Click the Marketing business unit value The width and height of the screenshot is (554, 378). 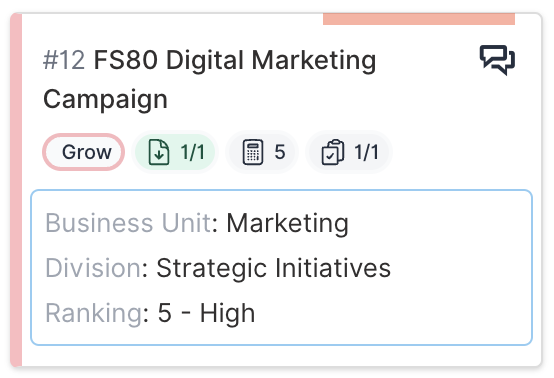(288, 223)
